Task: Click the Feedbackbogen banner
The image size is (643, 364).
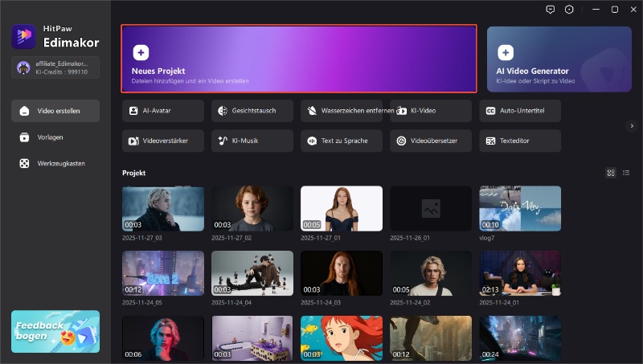Action: tap(55, 332)
